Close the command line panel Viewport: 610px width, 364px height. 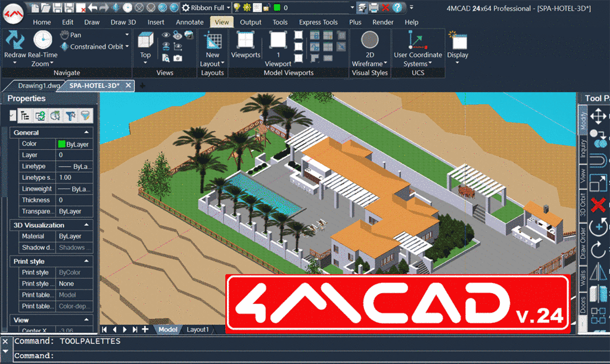pos(5,341)
